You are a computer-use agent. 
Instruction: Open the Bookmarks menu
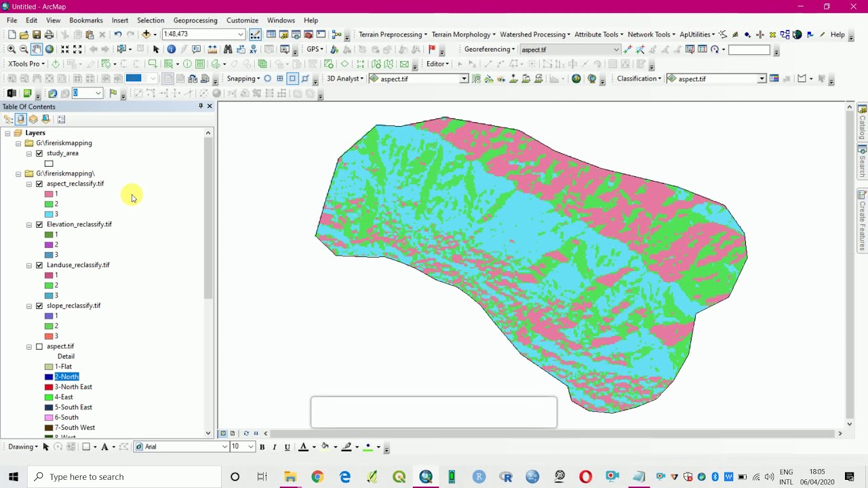(86, 20)
